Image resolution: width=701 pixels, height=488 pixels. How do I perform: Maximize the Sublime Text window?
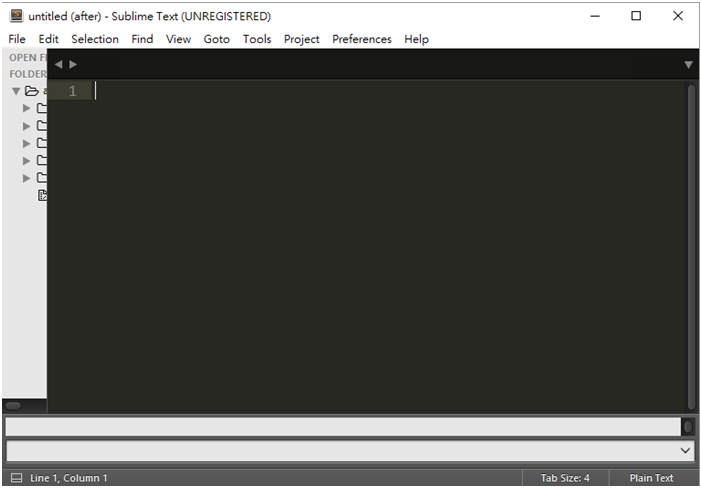point(636,16)
